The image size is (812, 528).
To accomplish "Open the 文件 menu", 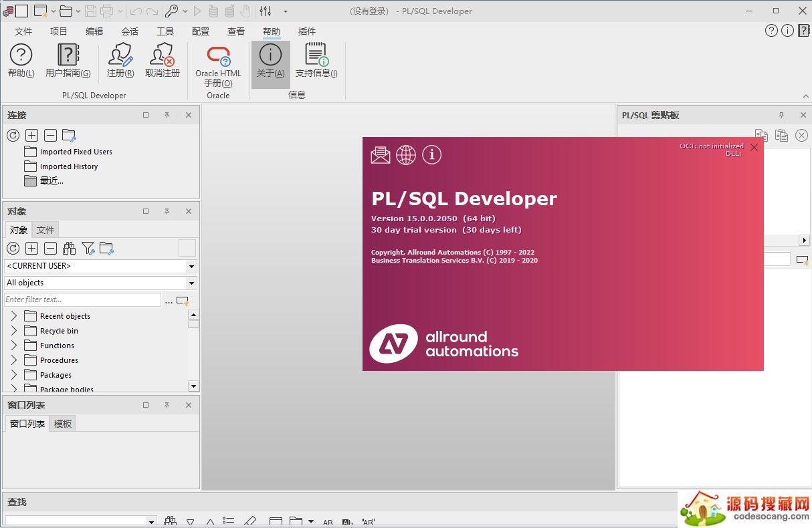I will coord(23,31).
